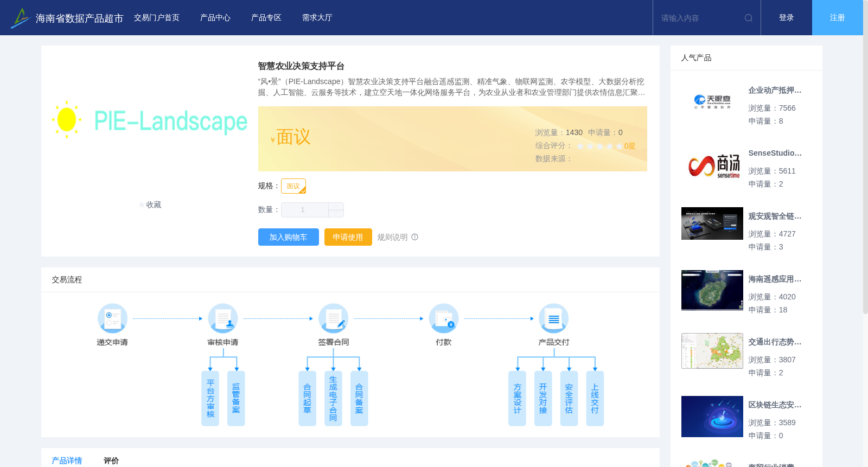Screen dimensions: 868x467
Task: Open the SenseStudio... product title
Action: [x=775, y=153]
